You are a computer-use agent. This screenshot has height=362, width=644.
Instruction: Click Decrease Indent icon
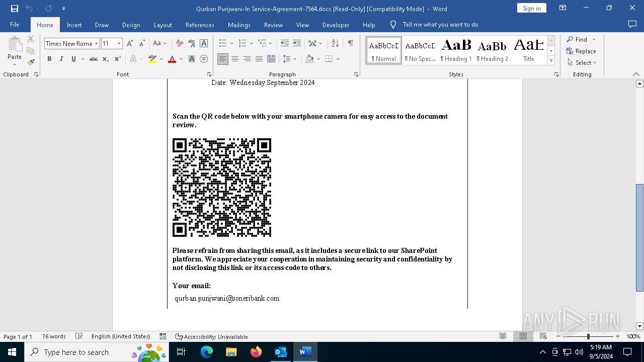(x=285, y=44)
